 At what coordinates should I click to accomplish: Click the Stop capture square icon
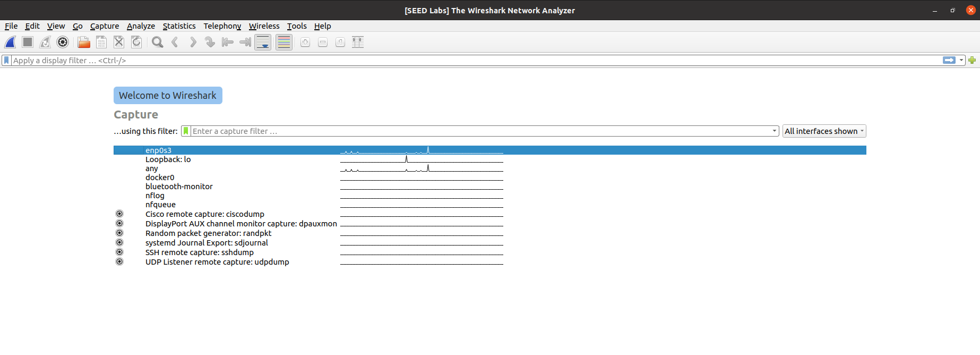[28, 42]
